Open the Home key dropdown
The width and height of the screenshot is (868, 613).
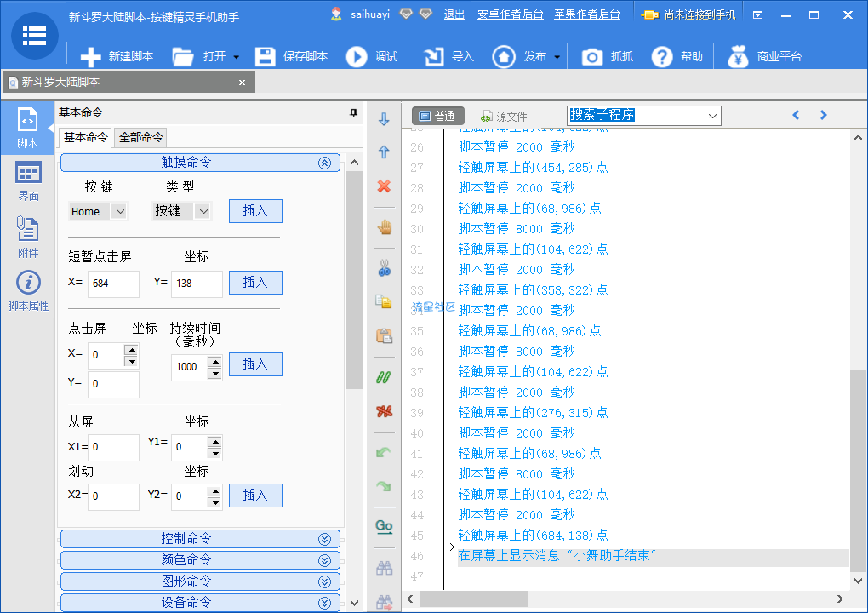click(120, 211)
